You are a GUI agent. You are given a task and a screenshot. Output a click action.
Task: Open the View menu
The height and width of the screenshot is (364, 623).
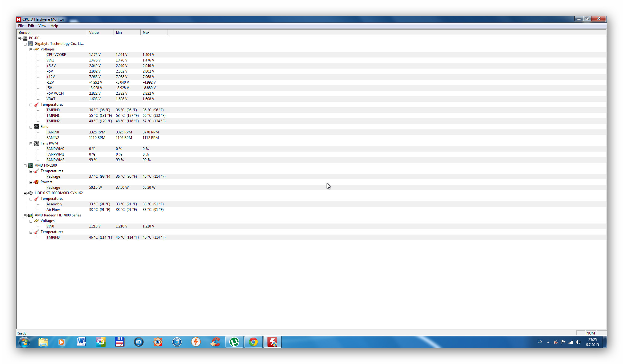pos(42,26)
